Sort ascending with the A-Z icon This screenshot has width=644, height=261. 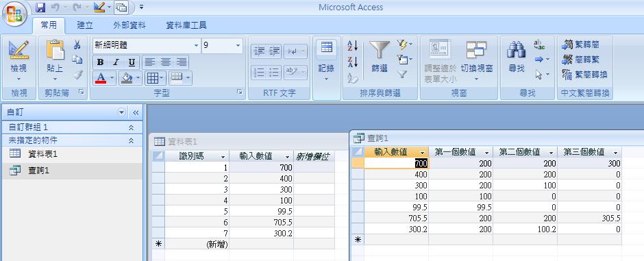coord(353,45)
